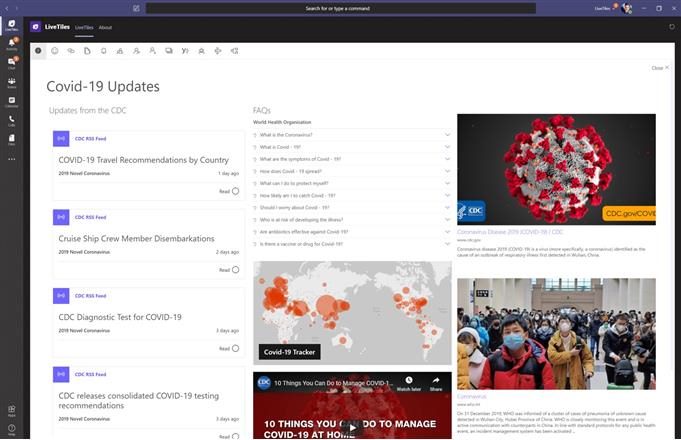Mark Cruise Ship Crew article as read
The width and height of the screenshot is (681, 440).
point(235,270)
